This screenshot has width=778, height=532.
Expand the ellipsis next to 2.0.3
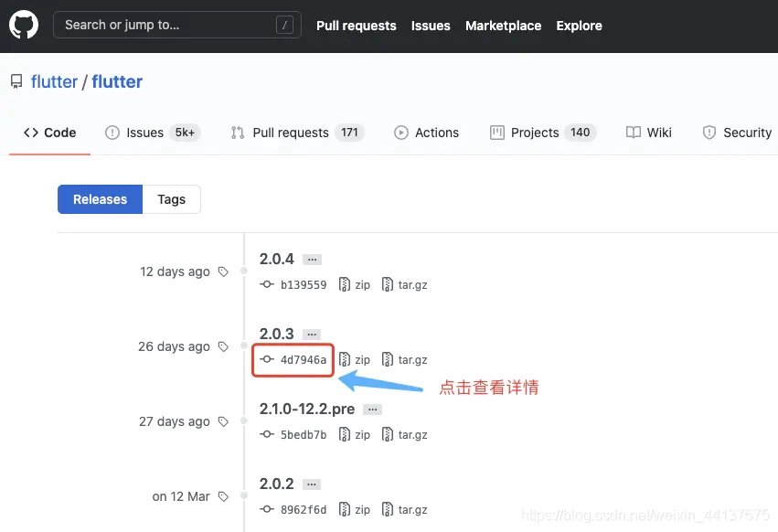(x=312, y=335)
